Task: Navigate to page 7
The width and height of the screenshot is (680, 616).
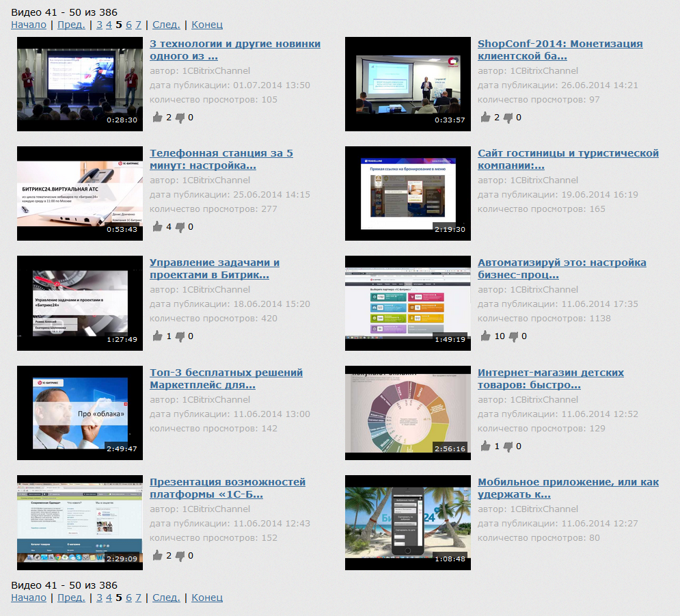Action: (138, 24)
